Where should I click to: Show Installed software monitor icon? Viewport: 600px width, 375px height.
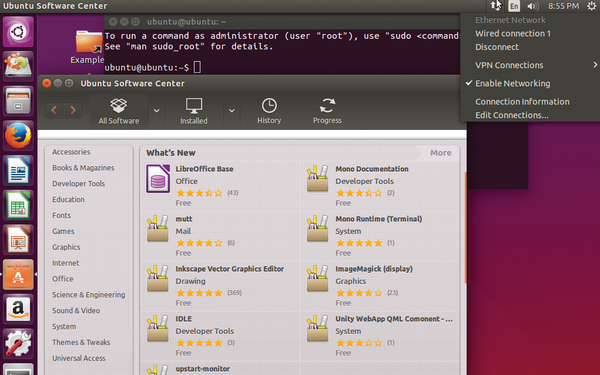(x=194, y=106)
